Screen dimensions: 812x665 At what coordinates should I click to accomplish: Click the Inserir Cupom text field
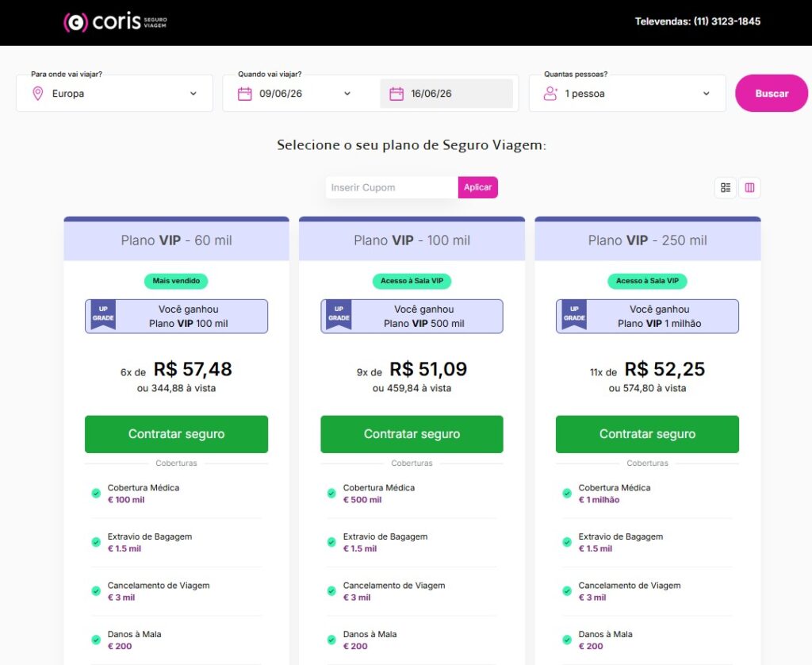[x=391, y=187]
